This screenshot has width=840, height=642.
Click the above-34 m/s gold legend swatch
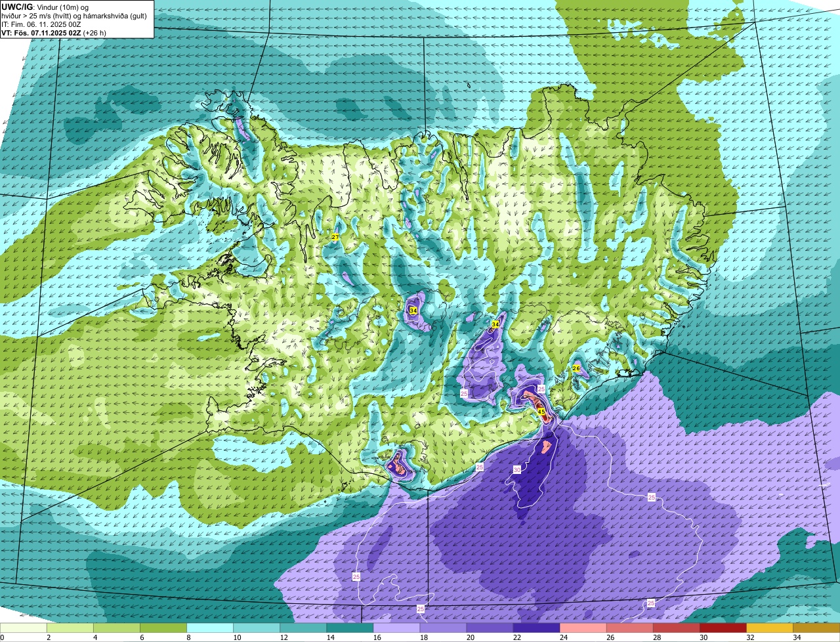coord(816,628)
